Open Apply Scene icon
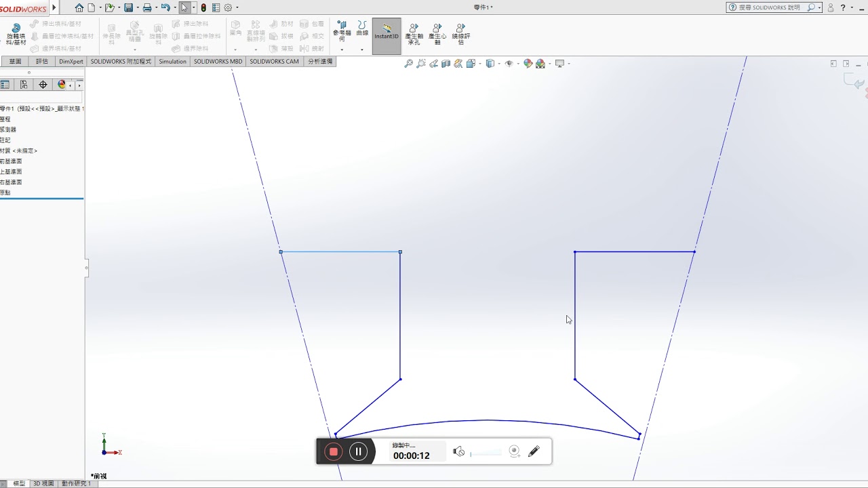Image resolution: width=868 pixels, height=488 pixels. [x=540, y=64]
